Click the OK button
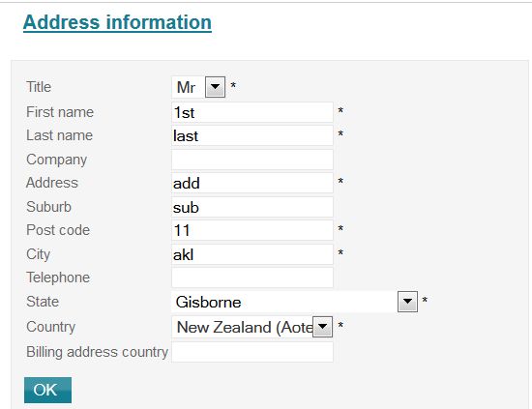Screen dimensions: 532x409 point(47,390)
